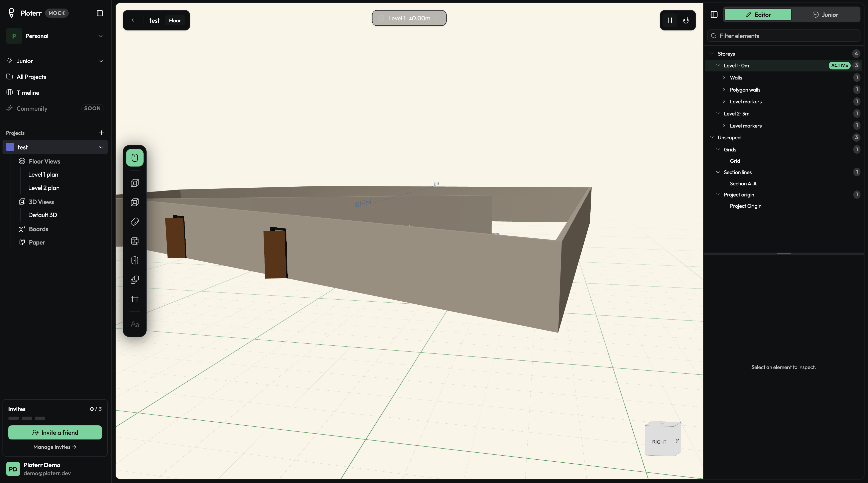Select the overlapping copies tool
This screenshot has height=483, width=868.
pyautogui.click(x=135, y=280)
